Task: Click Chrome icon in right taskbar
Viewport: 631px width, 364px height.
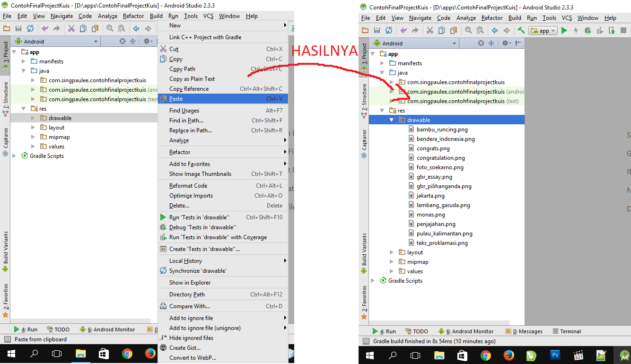Action: [x=486, y=355]
